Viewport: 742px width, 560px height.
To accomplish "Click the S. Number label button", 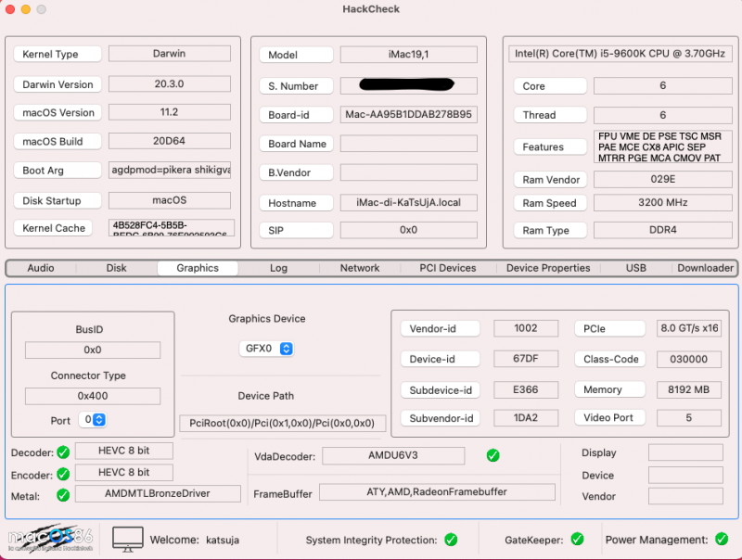I will click(x=296, y=86).
